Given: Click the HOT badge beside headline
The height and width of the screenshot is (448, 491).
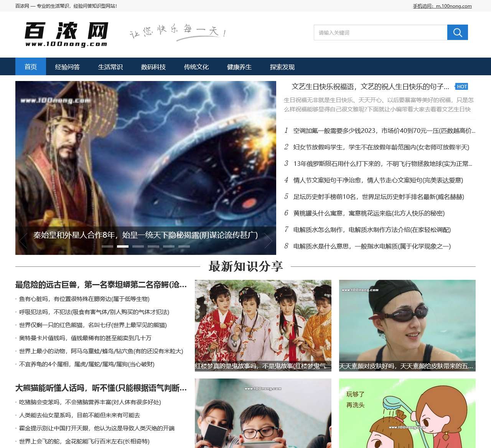Looking at the screenshot, I should tap(461, 86).
